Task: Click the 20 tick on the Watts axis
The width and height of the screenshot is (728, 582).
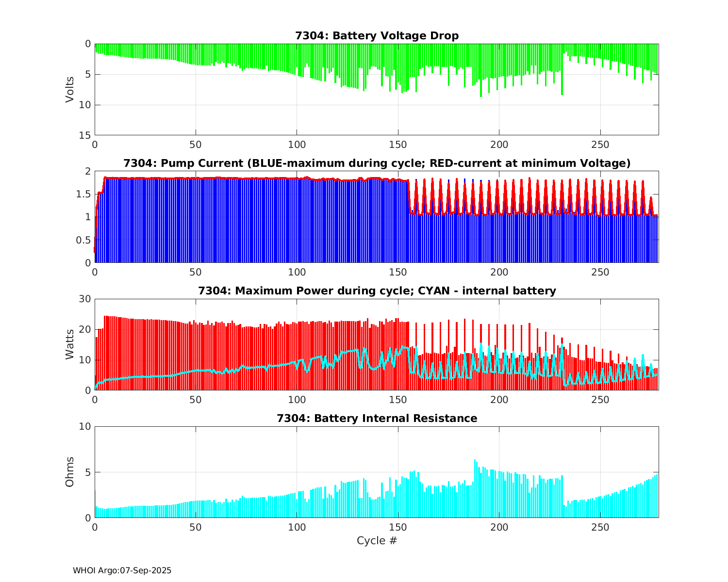Action: pyautogui.click(x=85, y=330)
